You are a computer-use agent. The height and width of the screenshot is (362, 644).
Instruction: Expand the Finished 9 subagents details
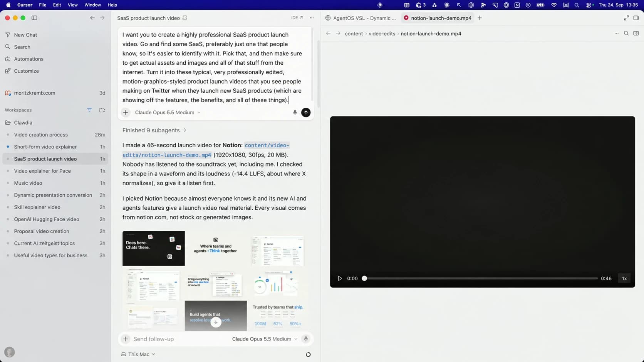pos(154,130)
